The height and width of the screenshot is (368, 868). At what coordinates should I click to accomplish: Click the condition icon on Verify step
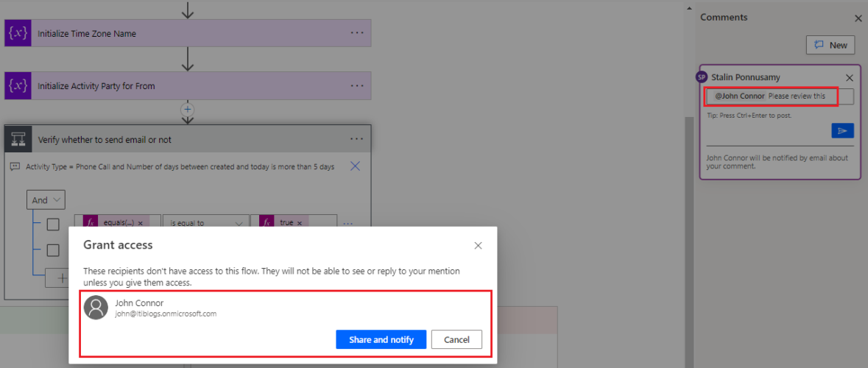coord(18,139)
